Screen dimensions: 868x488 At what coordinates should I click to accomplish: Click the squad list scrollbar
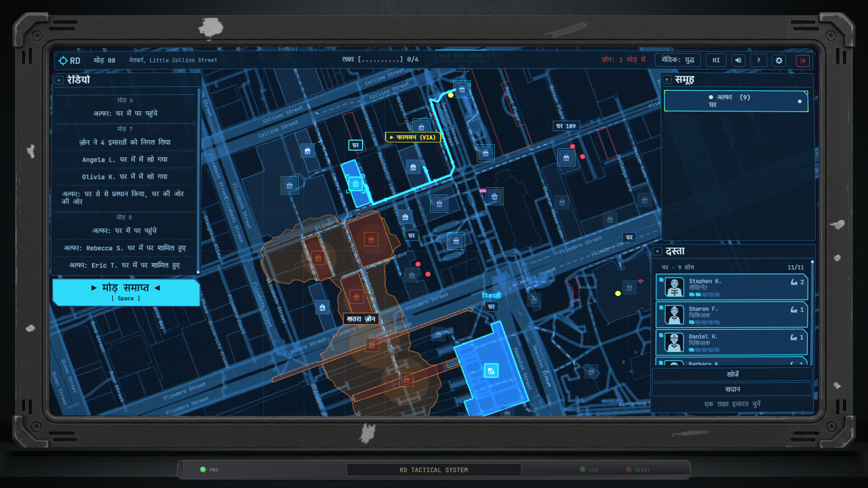812,313
